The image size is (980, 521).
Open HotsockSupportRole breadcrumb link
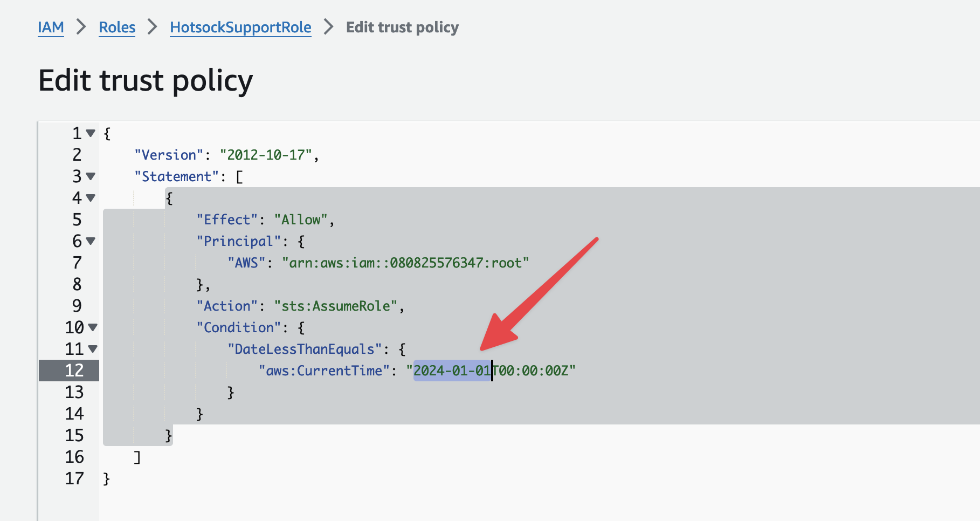[240, 27]
